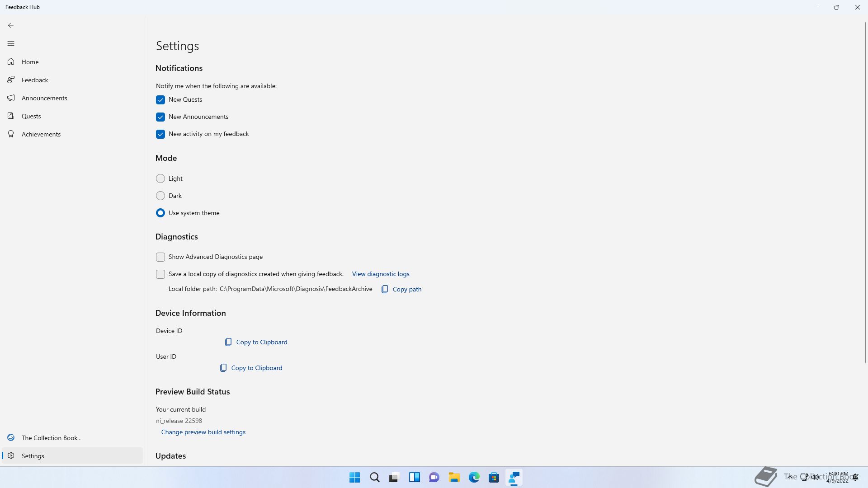Open the View diagnostic logs link
This screenshot has height=488, width=868.
pos(381,274)
